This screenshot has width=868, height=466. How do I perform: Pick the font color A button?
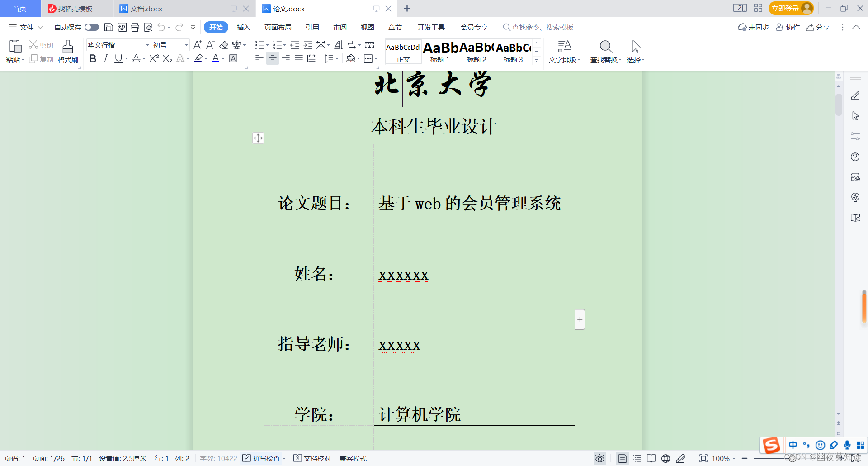tap(216, 58)
